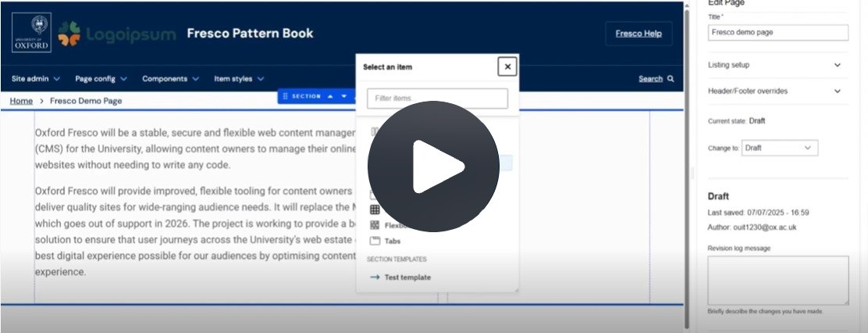Click the Last saved date text

758,213
